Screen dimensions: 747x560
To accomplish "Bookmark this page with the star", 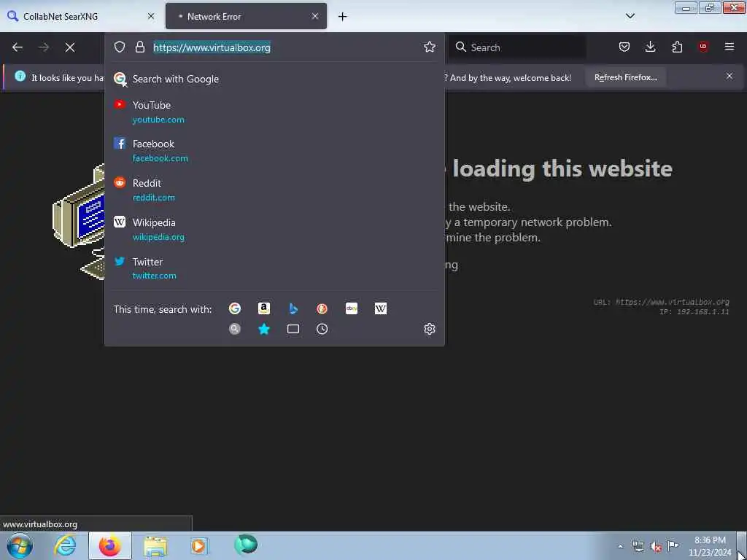I will [430, 47].
